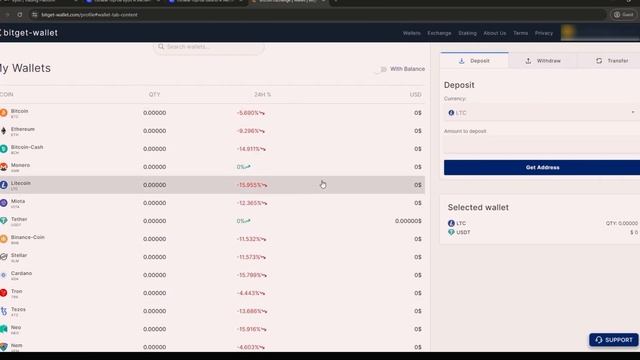Select the Monero row name

tap(20, 165)
